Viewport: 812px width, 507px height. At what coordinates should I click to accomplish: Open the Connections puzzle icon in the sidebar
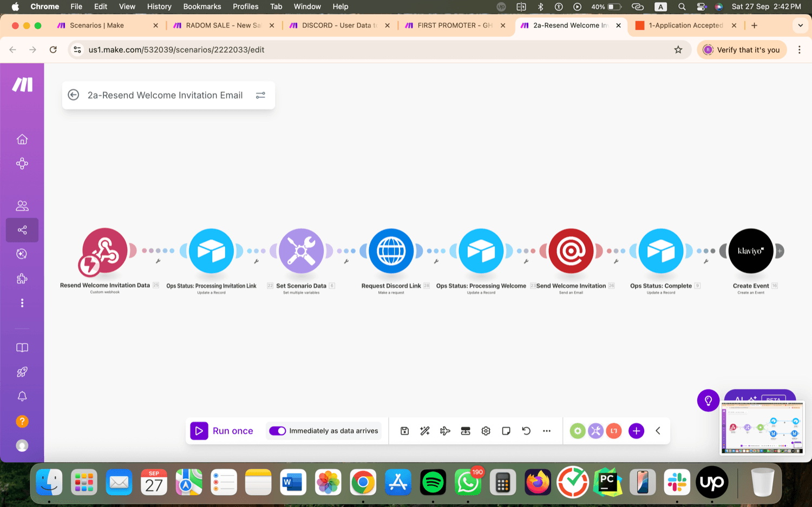[22, 279]
